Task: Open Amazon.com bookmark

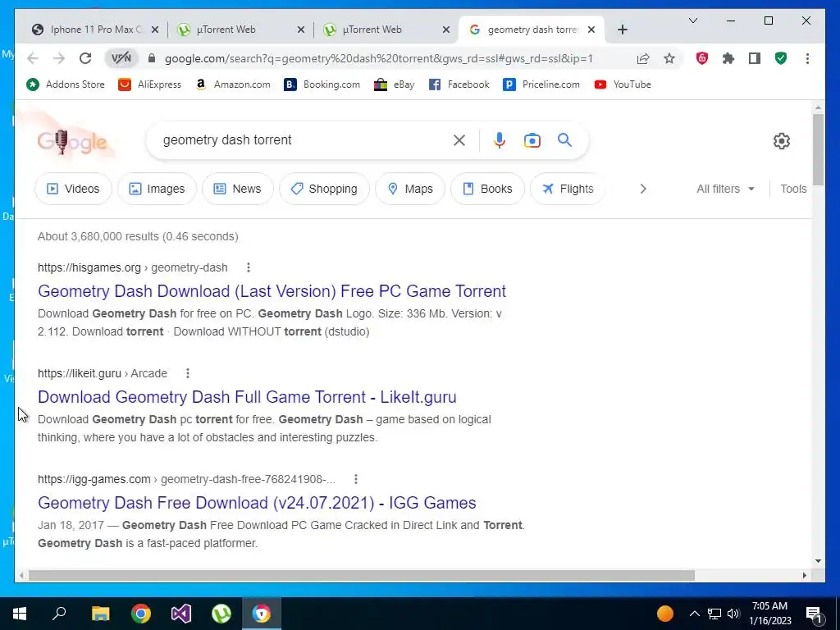Action: click(x=233, y=84)
